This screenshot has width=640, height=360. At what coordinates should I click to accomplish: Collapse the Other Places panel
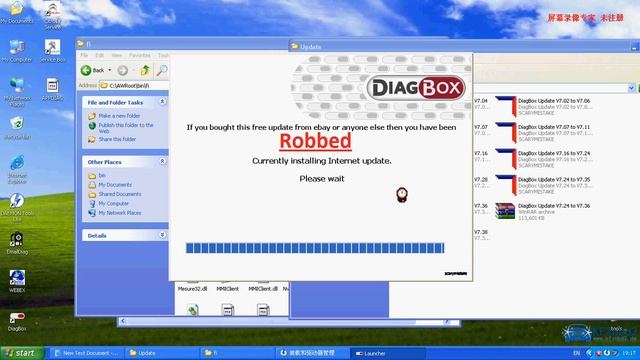pos(162,162)
